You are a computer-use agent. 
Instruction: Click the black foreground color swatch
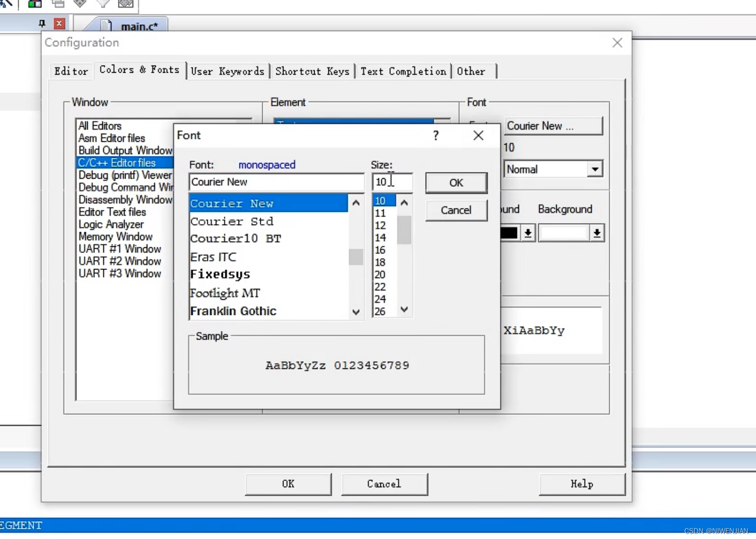510,233
